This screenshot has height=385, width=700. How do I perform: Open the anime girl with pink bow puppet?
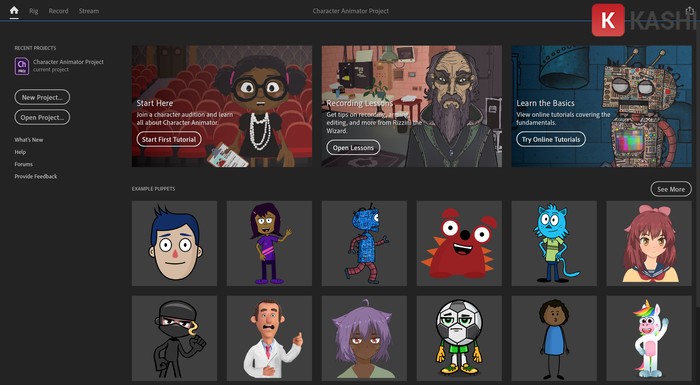(x=649, y=243)
